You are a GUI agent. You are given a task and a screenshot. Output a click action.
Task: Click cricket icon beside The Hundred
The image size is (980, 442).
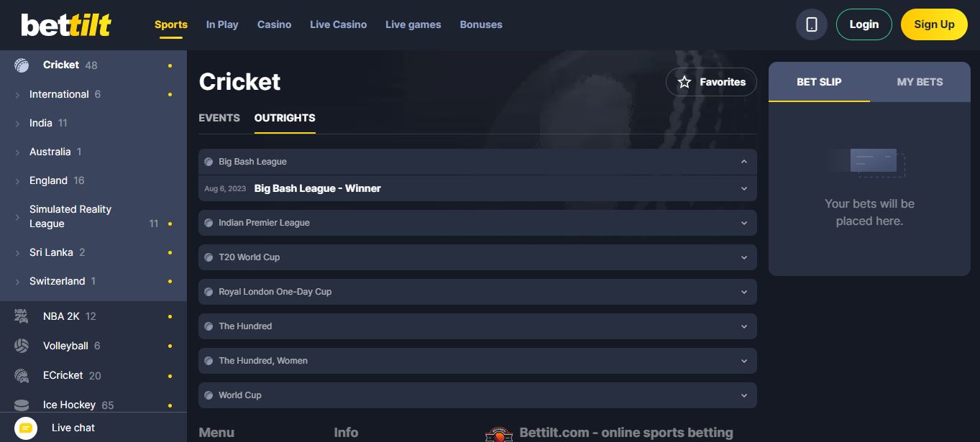(209, 326)
